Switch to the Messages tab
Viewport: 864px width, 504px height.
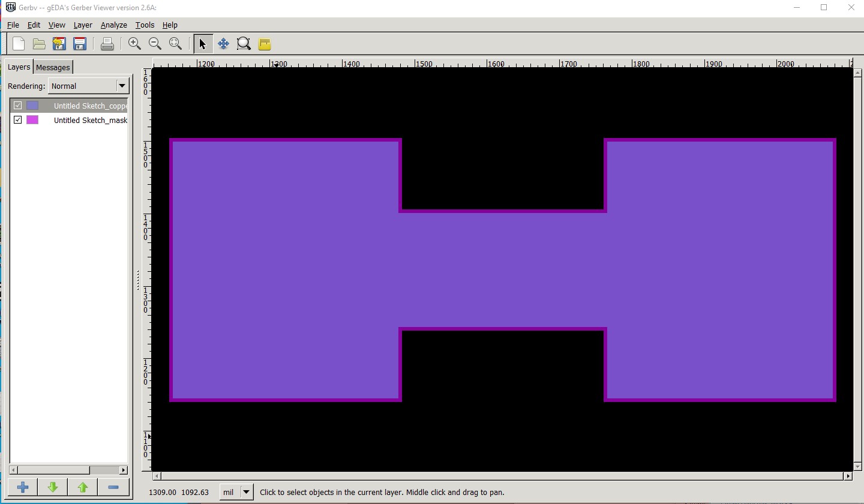[53, 67]
